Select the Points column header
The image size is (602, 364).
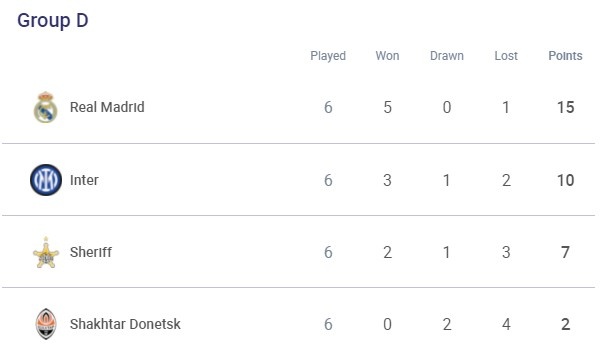pos(565,56)
